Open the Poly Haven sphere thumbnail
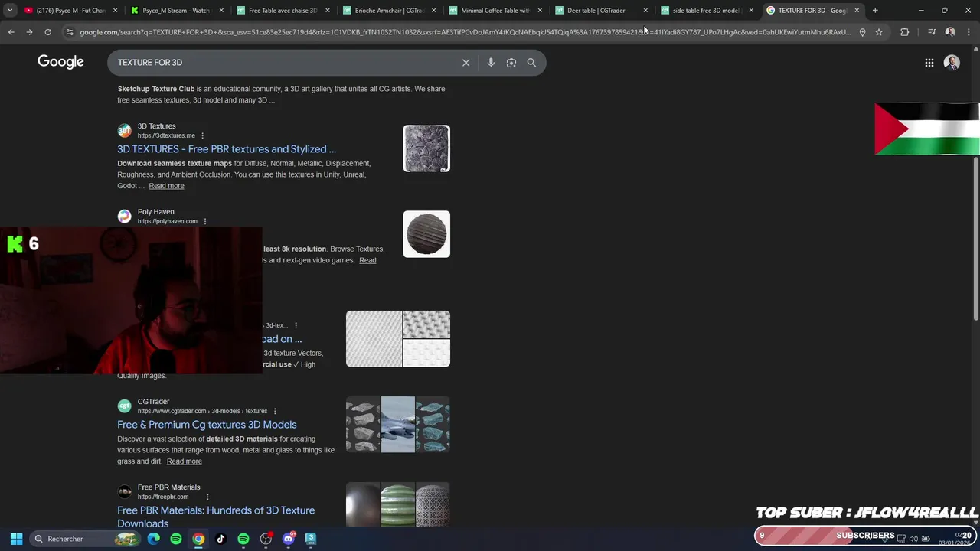980x551 pixels. pyautogui.click(x=426, y=234)
